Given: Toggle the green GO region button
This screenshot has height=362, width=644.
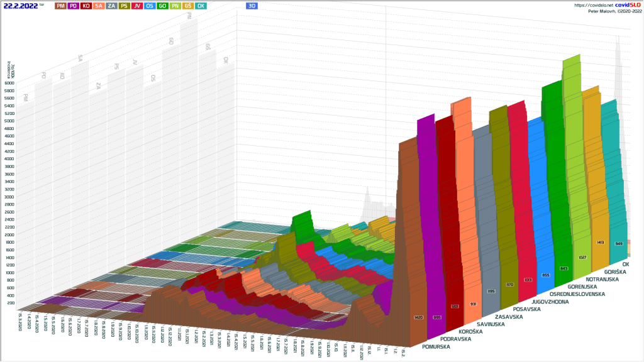Looking at the screenshot, I should [x=162, y=6].
